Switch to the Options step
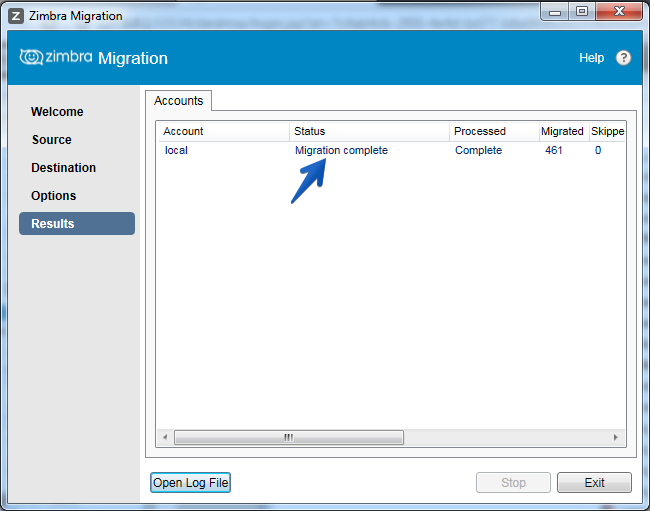This screenshot has width=650, height=511. (53, 196)
